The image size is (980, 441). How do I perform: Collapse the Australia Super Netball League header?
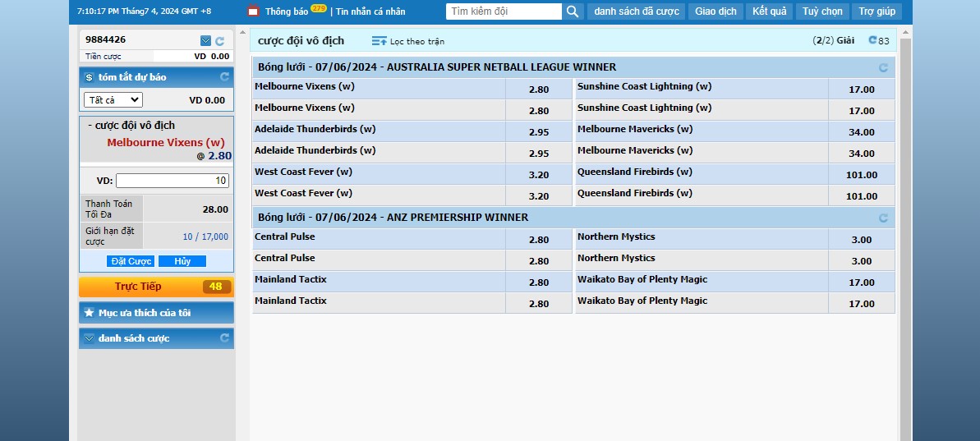573,67
